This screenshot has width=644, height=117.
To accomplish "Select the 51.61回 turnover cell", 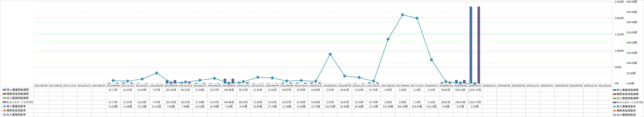I will pyautogui.click(x=156, y=106).
